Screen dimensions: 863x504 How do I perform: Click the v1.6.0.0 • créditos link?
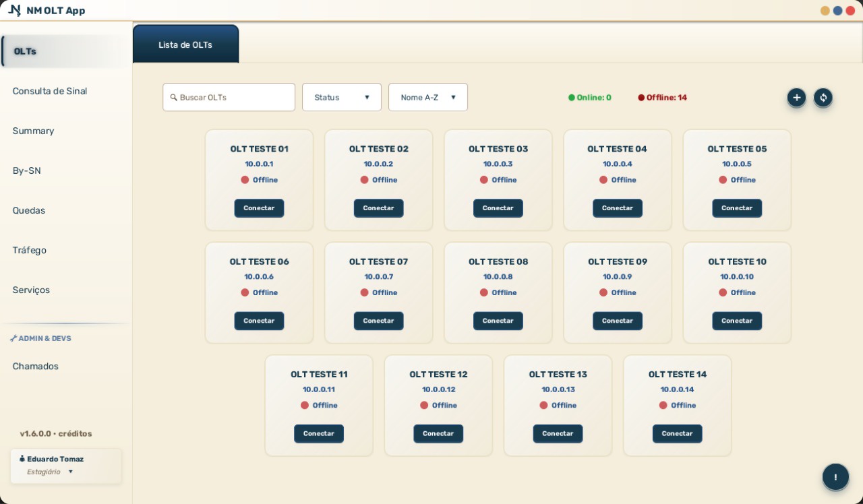[x=56, y=434]
